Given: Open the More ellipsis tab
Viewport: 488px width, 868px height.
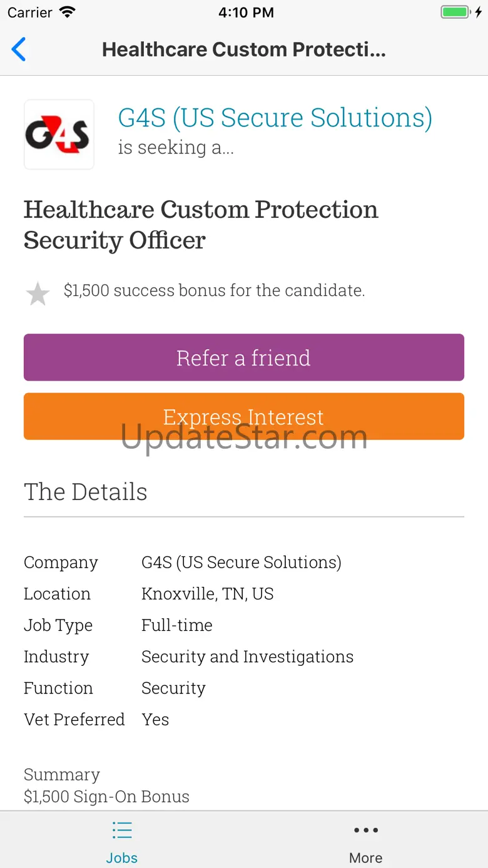Looking at the screenshot, I should point(366,840).
